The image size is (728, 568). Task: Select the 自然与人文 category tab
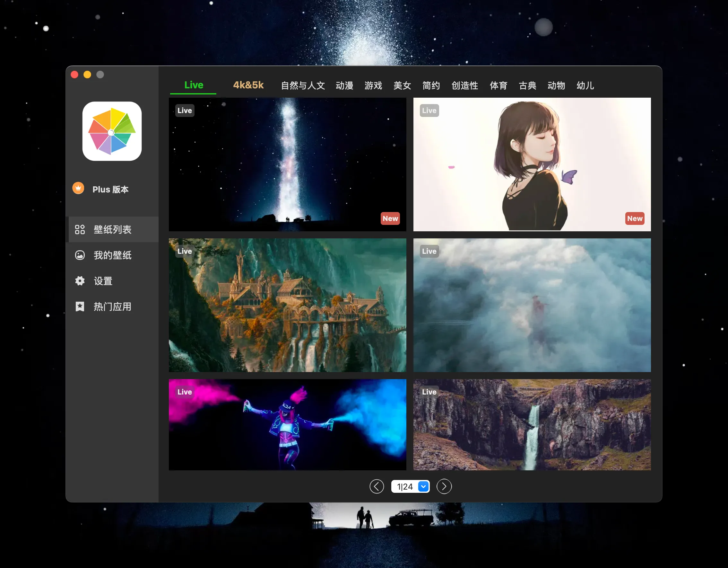tap(303, 86)
